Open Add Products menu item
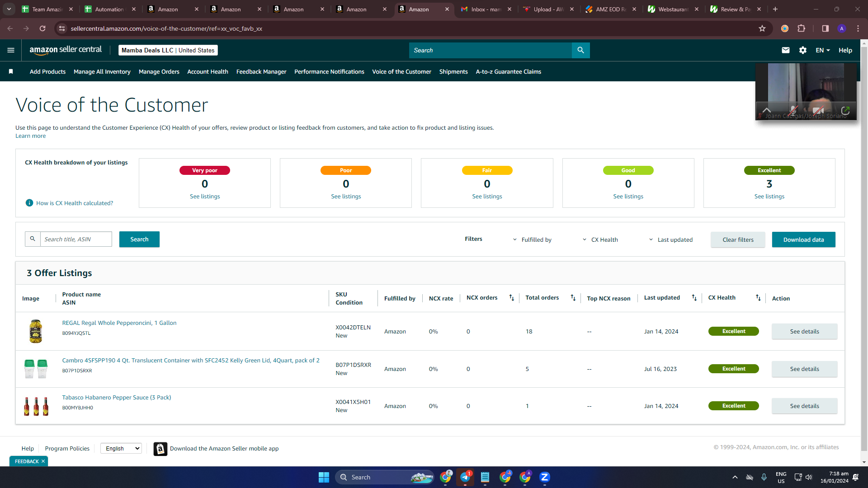This screenshot has height=488, width=868. tap(47, 71)
